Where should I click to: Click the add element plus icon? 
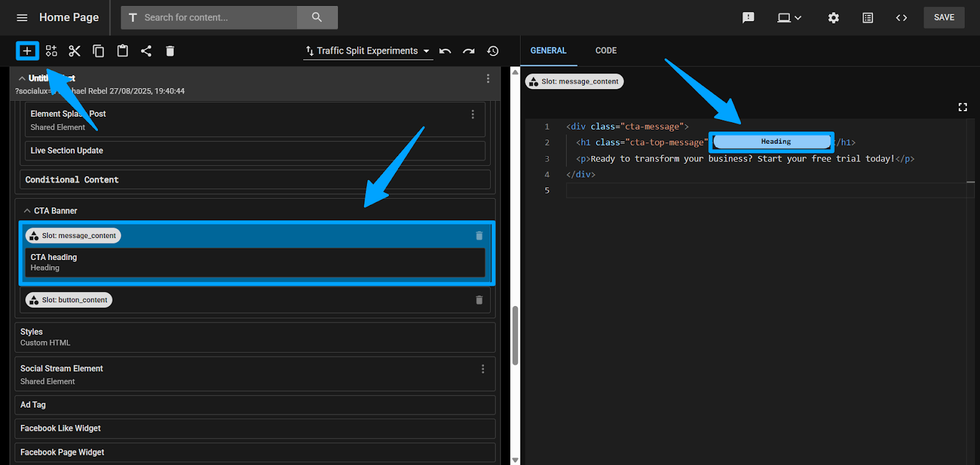tap(27, 51)
